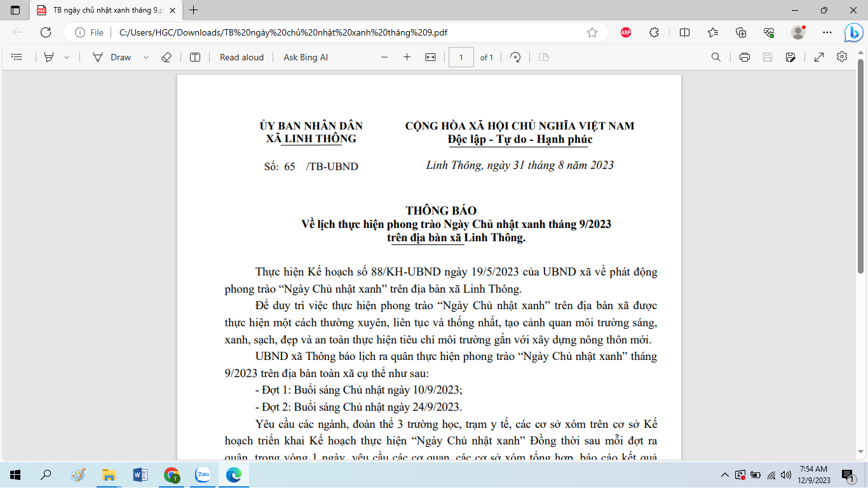Expand the Draw pen options dropdown

click(x=146, y=57)
